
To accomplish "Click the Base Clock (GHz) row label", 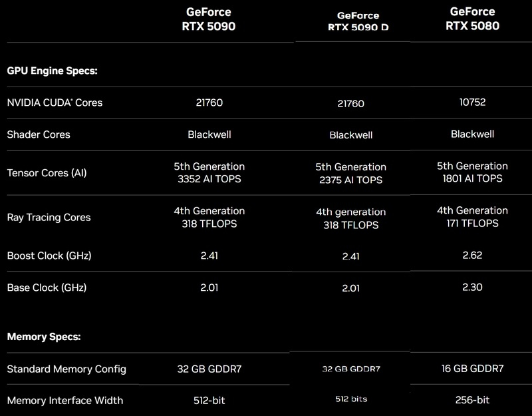I will [47, 288].
